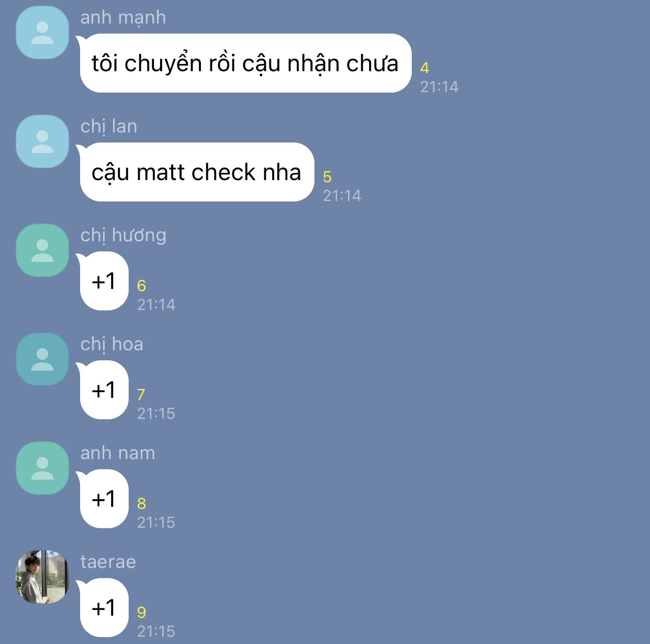Open chị lan's default avatar
Viewport: 650px width, 644px height.
click(x=42, y=141)
